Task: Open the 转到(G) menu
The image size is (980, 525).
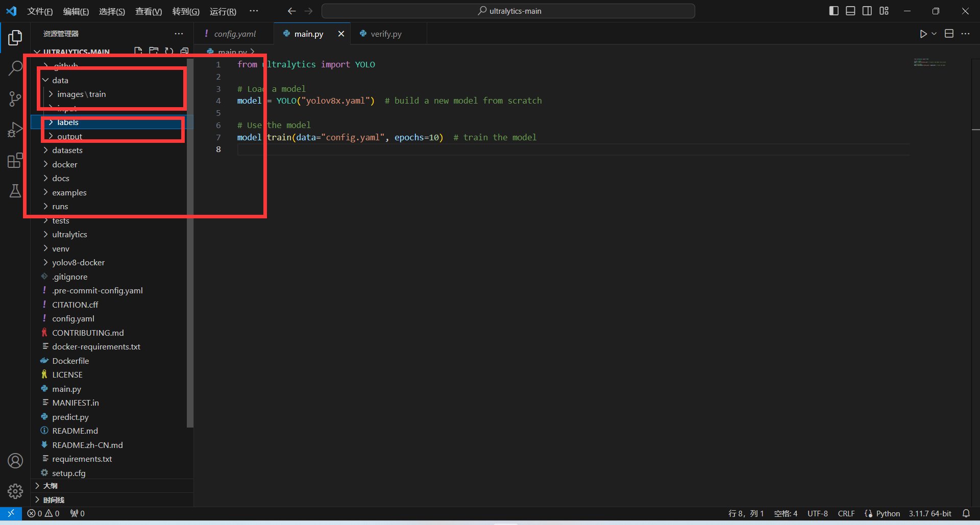Action: point(186,11)
